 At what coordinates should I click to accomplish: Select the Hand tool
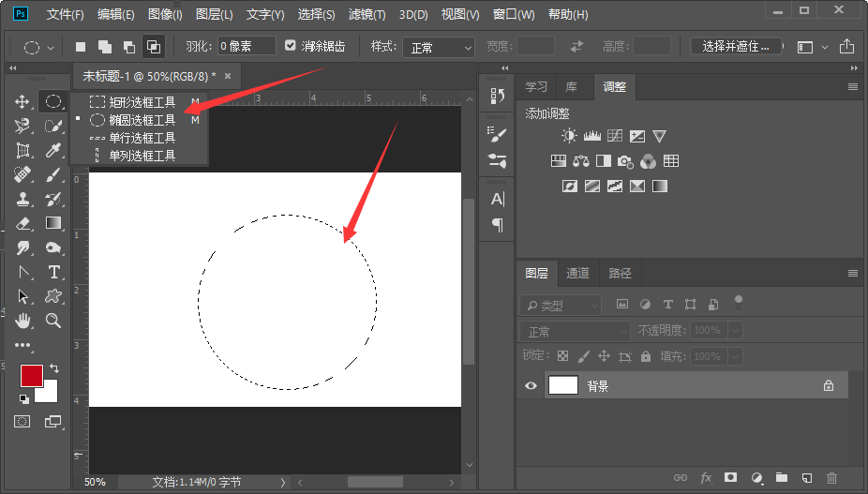point(22,321)
